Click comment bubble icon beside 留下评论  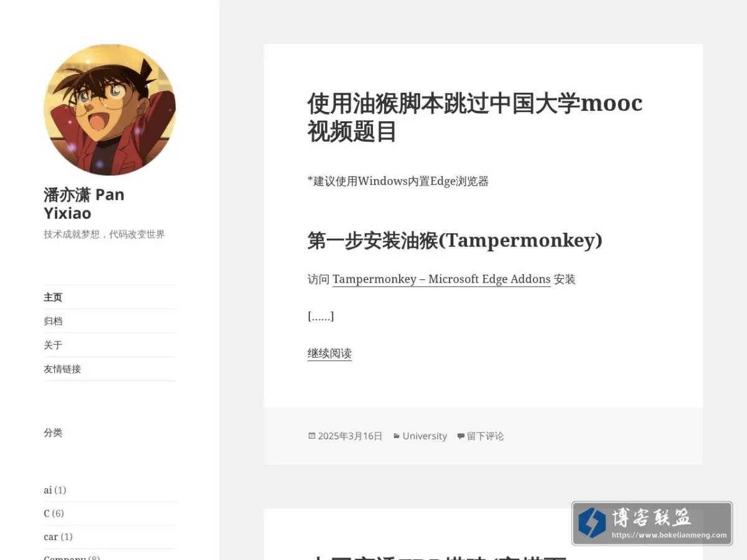tap(461, 436)
